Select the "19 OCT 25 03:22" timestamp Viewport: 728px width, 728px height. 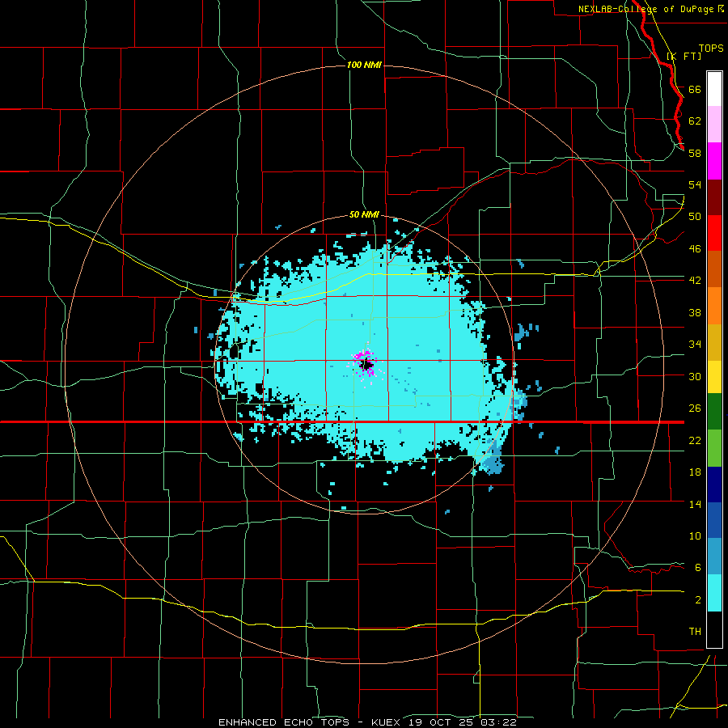(x=463, y=722)
